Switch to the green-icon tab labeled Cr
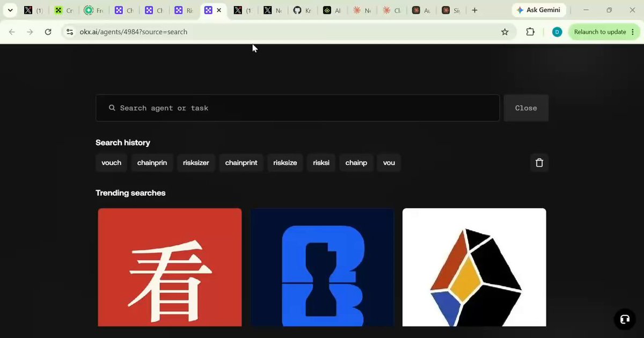The height and width of the screenshot is (338, 644). point(64,10)
